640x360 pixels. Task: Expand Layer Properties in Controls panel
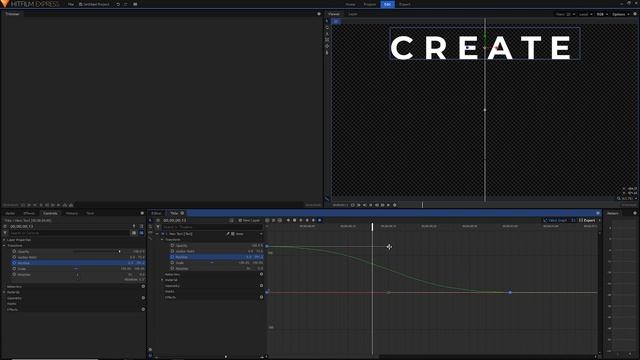(4, 240)
